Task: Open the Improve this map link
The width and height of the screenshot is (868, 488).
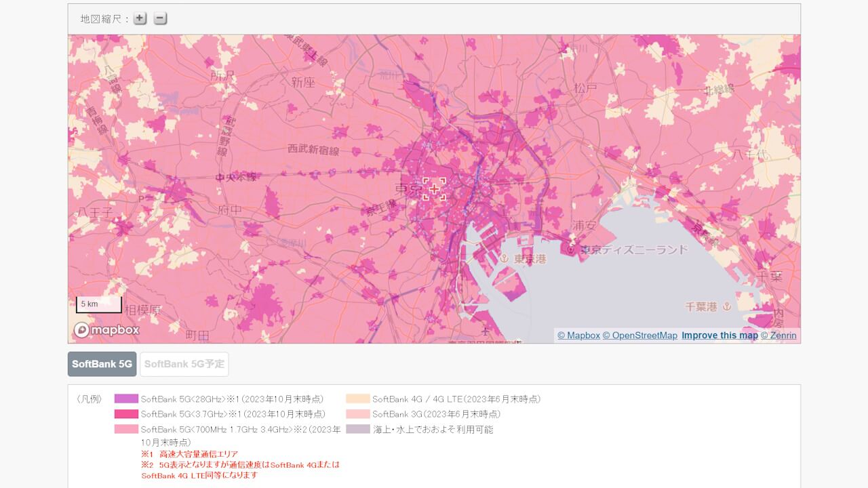Action: (719, 335)
